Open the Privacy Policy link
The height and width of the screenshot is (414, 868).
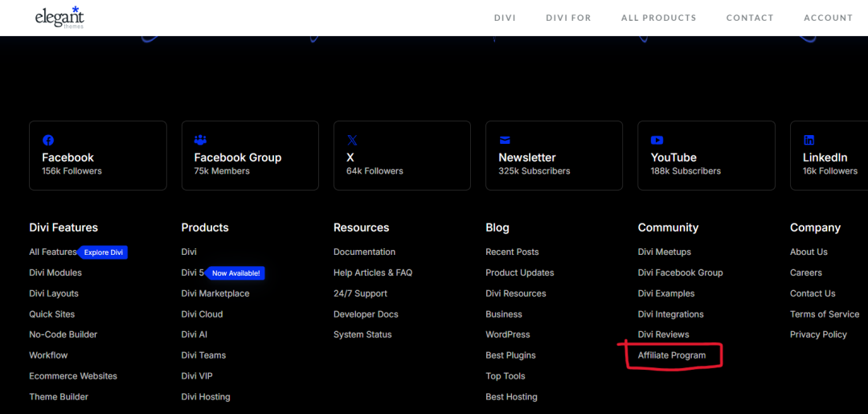pyautogui.click(x=818, y=334)
